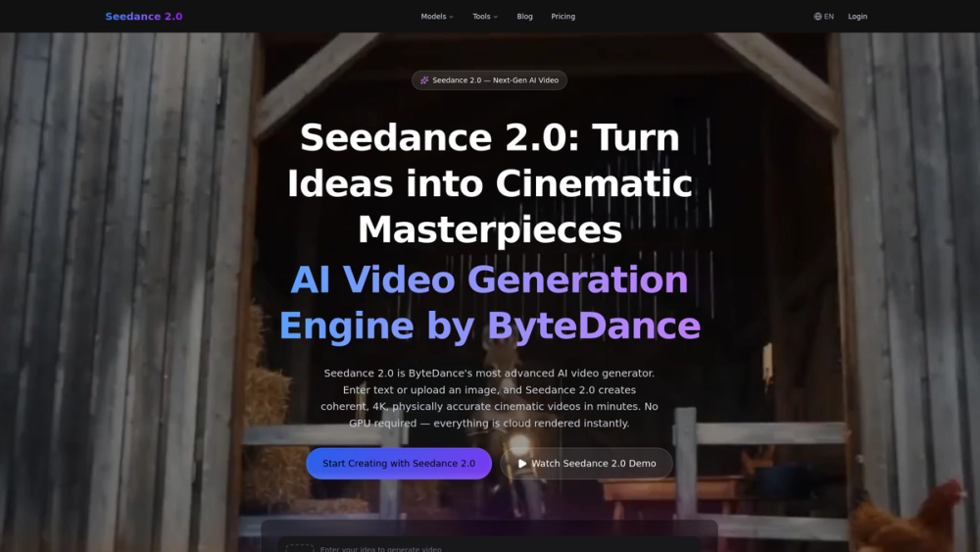Start Creating with Seedance 2.0
Viewport: 980px width, 552px height.
399,463
